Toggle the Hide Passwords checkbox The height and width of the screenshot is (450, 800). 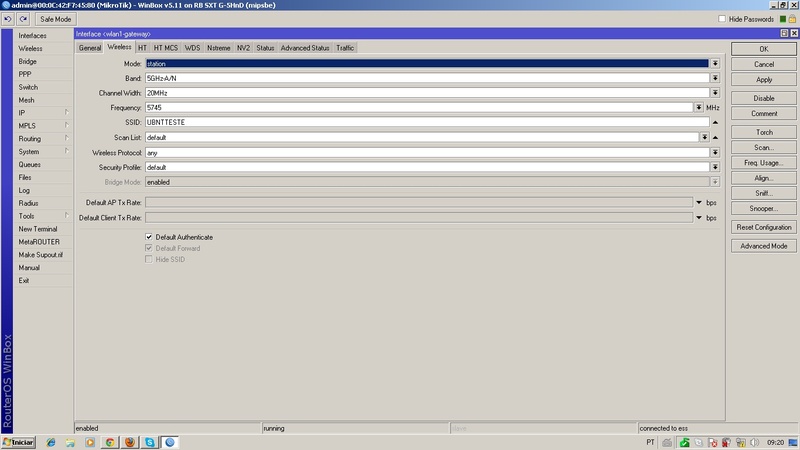(722, 19)
